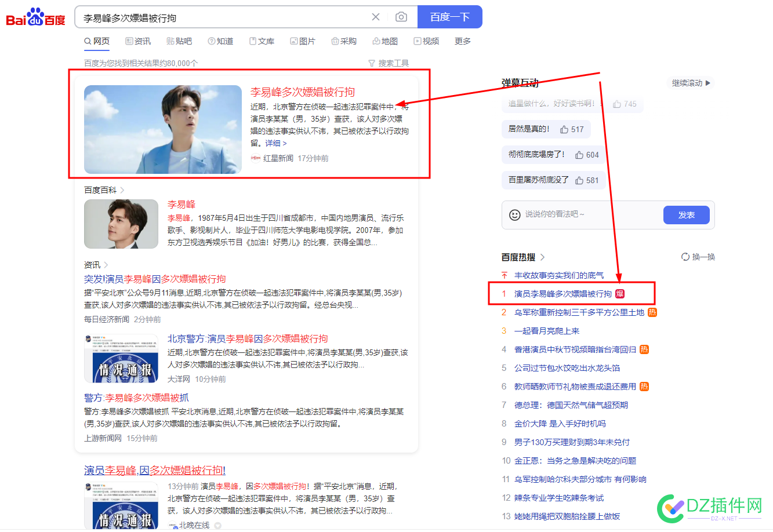Open the 李易峰 encyclopedia title link
Viewport: 773px width, 532px height.
[182, 204]
